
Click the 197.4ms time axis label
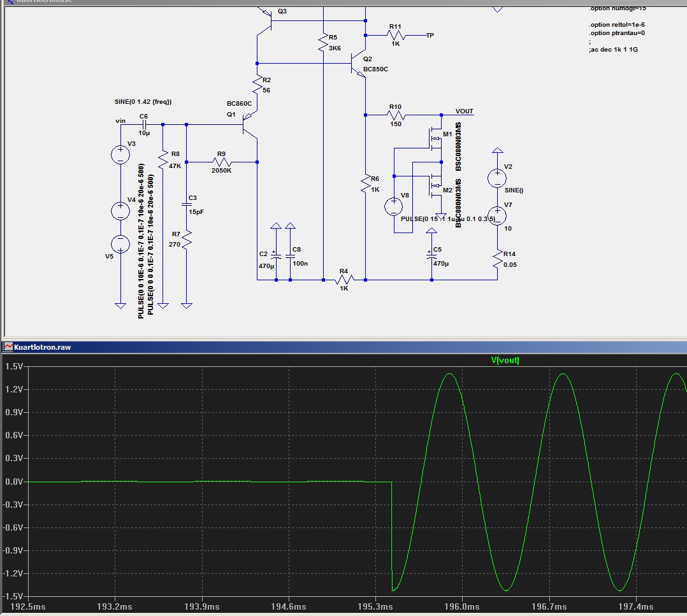point(636,607)
